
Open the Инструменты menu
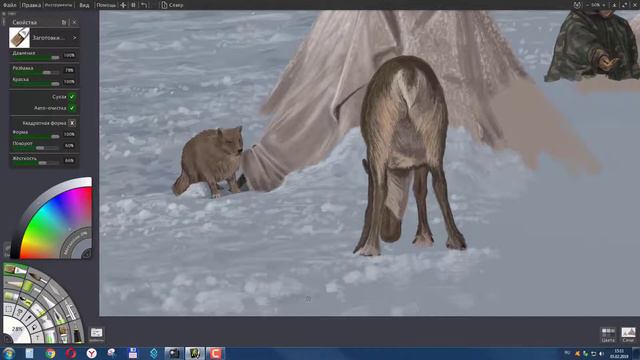click(x=58, y=5)
